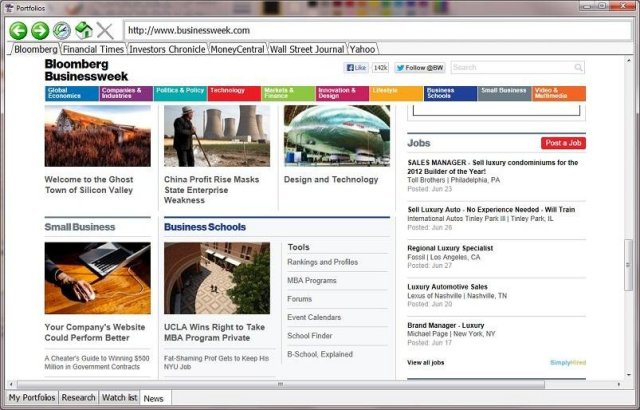Click the Ghost Town barn thumbnail
The image size is (640, 410).
98,136
